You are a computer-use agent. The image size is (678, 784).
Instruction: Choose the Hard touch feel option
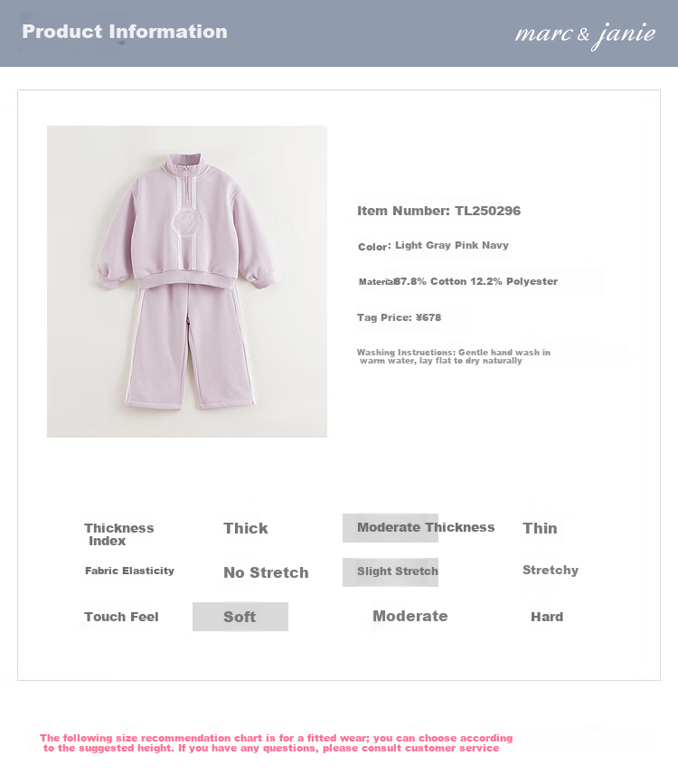[547, 617]
